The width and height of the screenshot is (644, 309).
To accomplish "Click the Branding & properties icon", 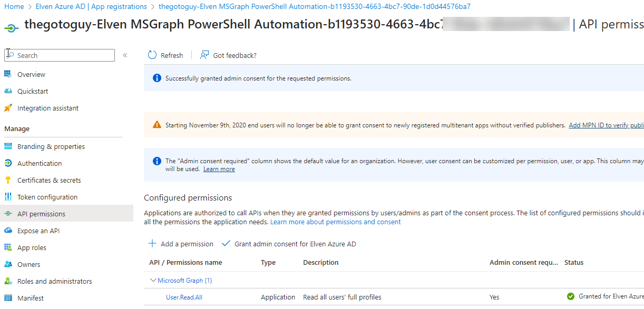I will tap(8, 146).
